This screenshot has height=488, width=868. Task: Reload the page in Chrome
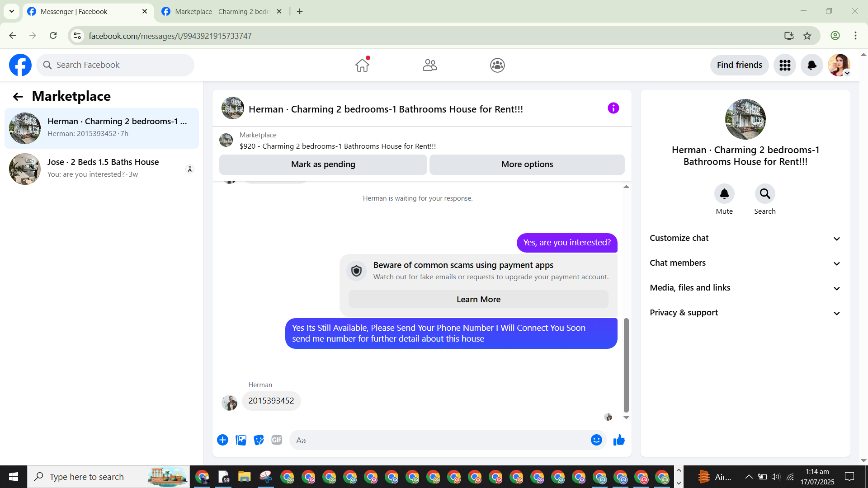(x=53, y=36)
